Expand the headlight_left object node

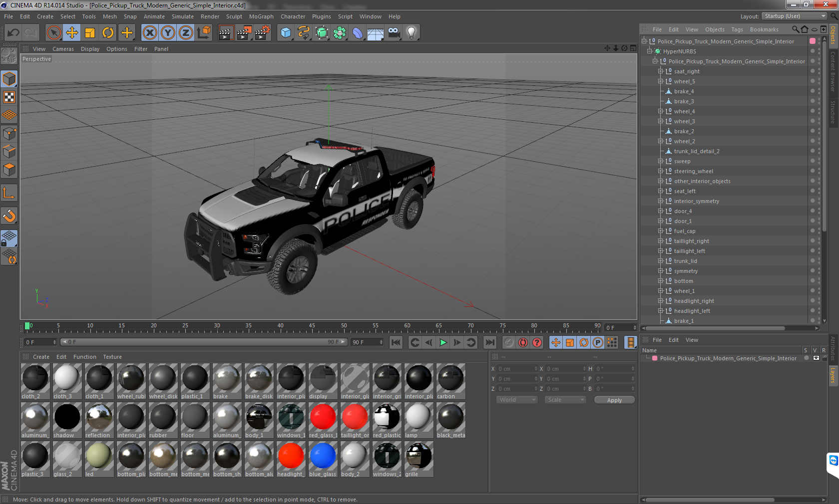click(x=660, y=310)
